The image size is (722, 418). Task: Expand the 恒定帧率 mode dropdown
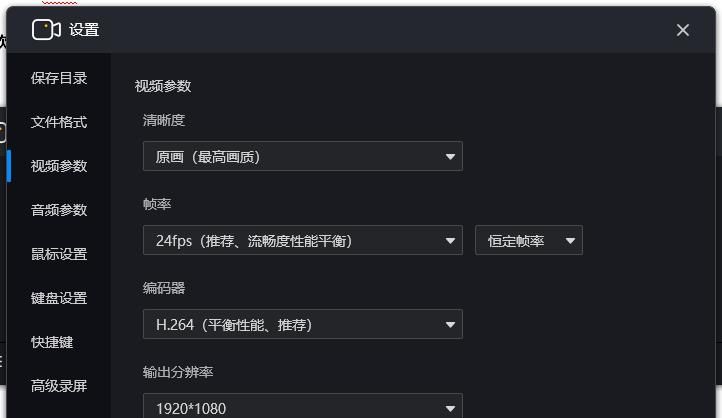coord(528,240)
